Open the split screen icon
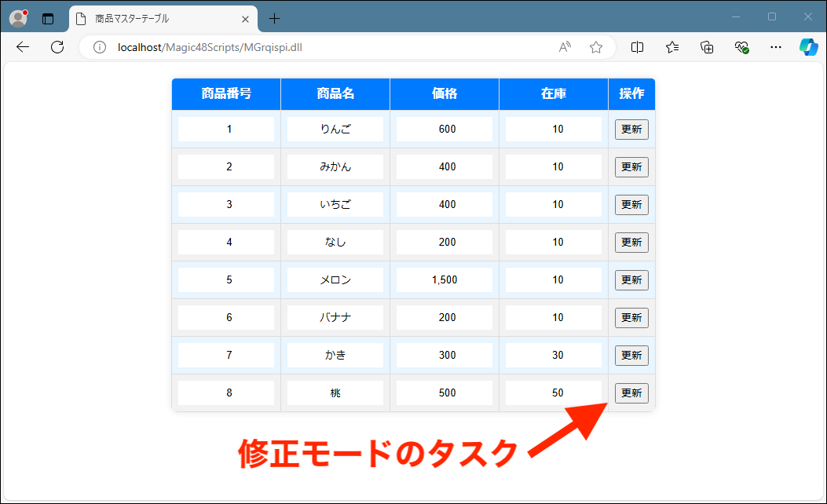This screenshot has width=827, height=504. click(x=638, y=47)
